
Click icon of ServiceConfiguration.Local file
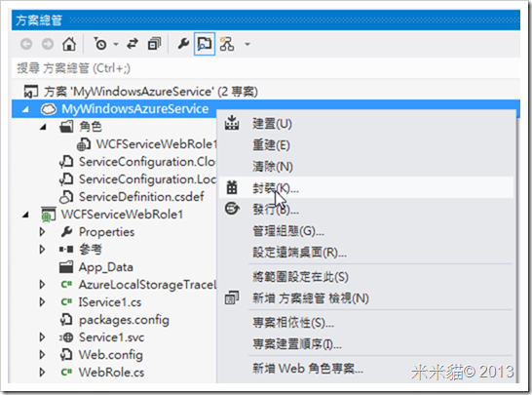point(66,179)
